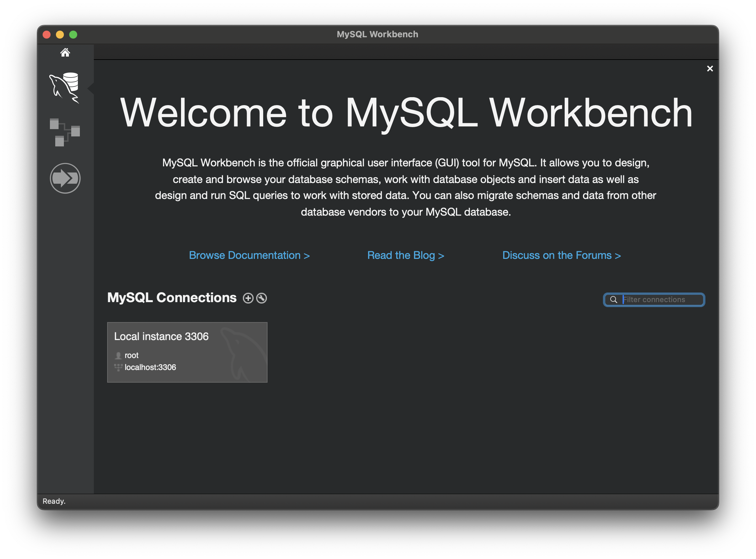Open the MySQL Connections dolphin sidebar view

65,88
